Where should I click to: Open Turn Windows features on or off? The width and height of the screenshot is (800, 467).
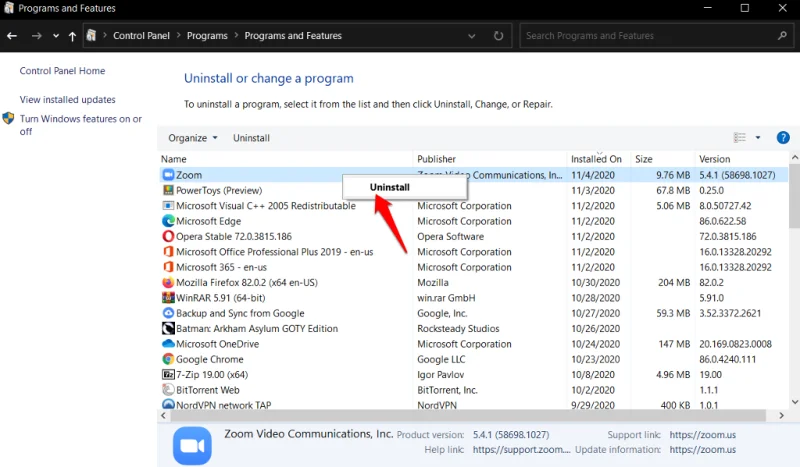pos(81,125)
